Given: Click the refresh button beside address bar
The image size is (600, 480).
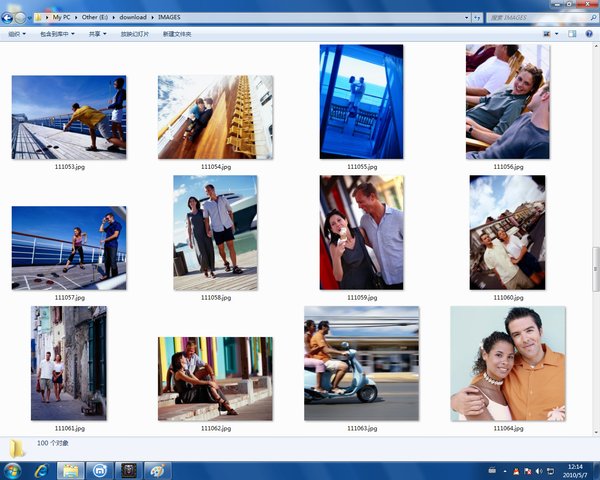Looking at the screenshot, I should coord(476,17).
